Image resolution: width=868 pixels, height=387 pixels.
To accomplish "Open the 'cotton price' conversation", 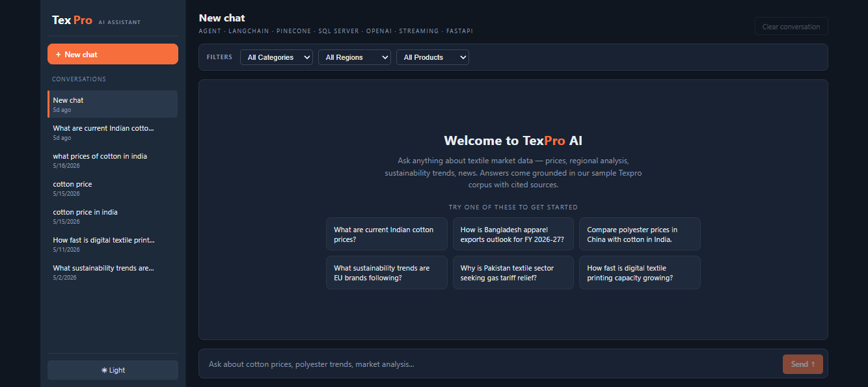I will pyautogui.click(x=113, y=188).
